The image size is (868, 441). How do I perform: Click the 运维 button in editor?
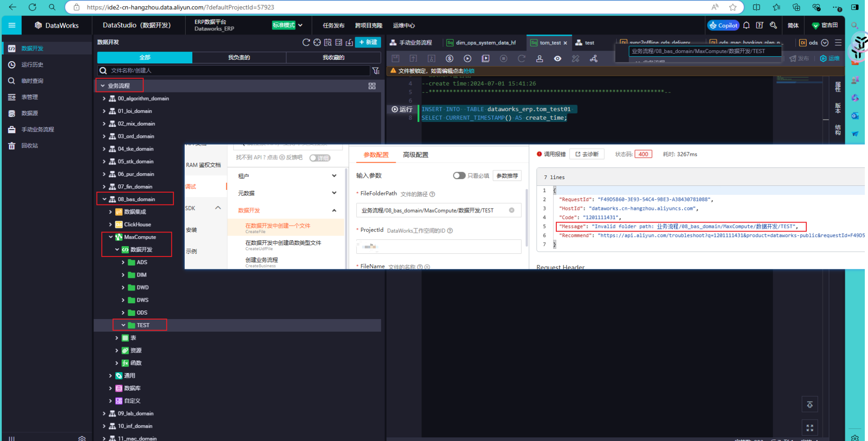pyautogui.click(x=830, y=58)
